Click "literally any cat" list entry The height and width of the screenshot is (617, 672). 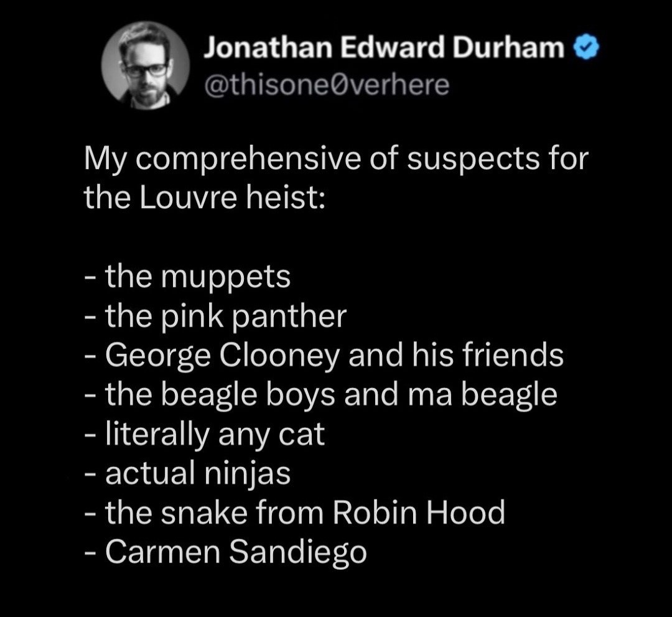coord(215,434)
